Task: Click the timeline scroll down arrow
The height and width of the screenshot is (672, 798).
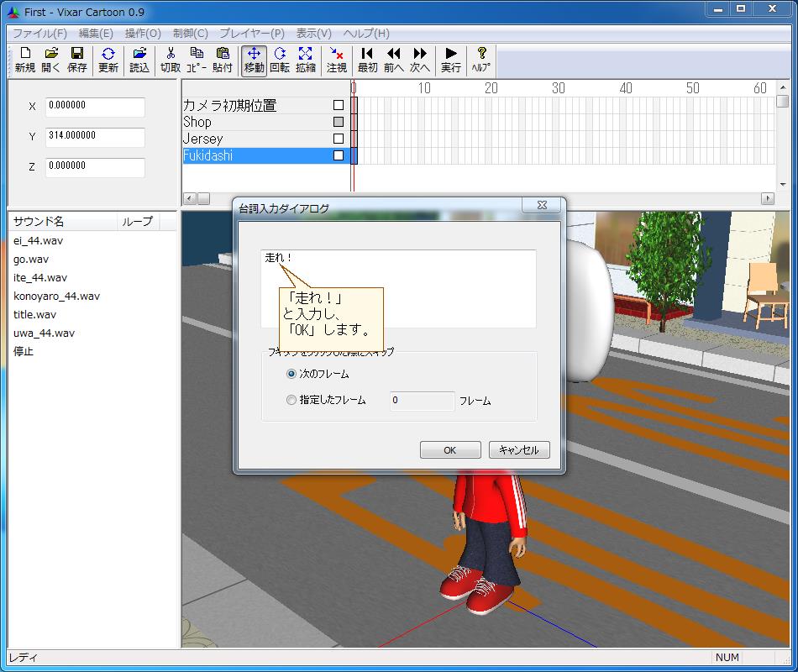Action: (783, 184)
